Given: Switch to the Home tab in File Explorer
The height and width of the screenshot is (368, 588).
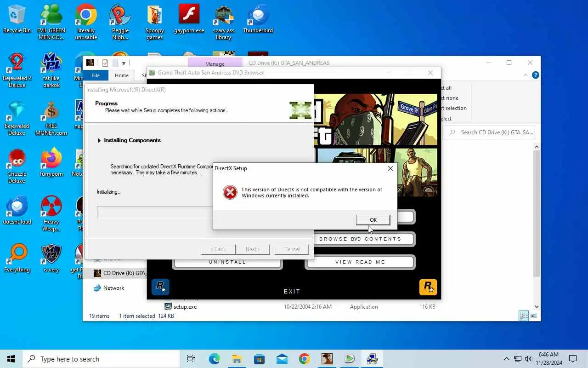Looking at the screenshot, I should click(122, 75).
